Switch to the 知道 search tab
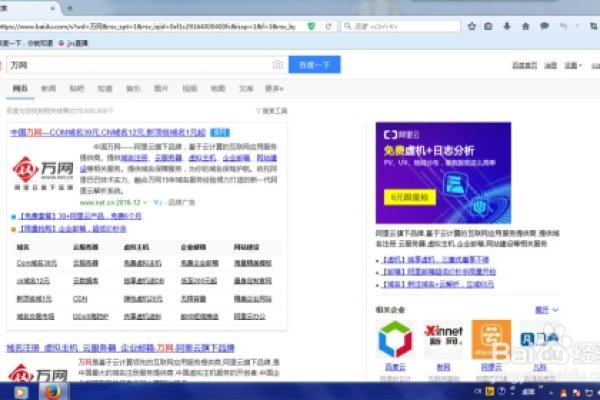600x400 pixels. [x=105, y=88]
